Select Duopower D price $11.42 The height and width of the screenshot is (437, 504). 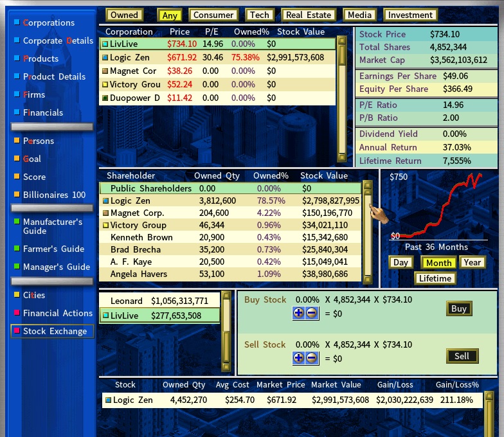(180, 98)
